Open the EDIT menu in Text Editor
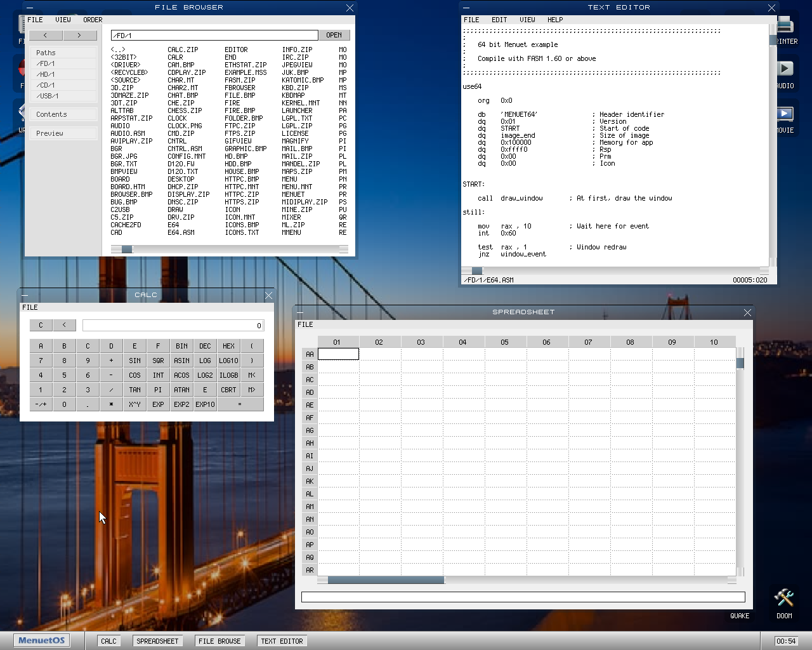Screen dimensions: 812x650 point(499,20)
